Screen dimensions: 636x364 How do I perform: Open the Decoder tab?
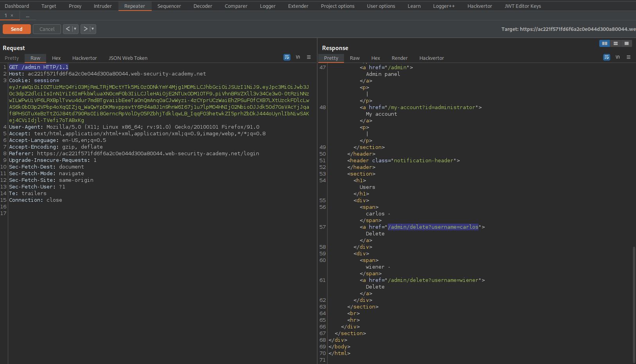(x=203, y=6)
